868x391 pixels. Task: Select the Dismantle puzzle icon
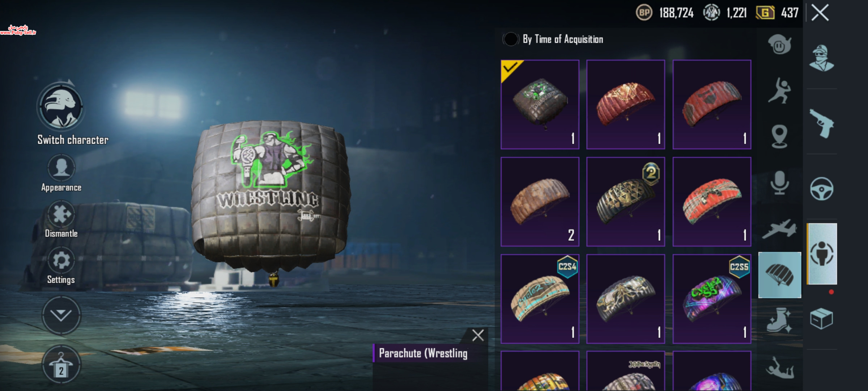(61, 214)
